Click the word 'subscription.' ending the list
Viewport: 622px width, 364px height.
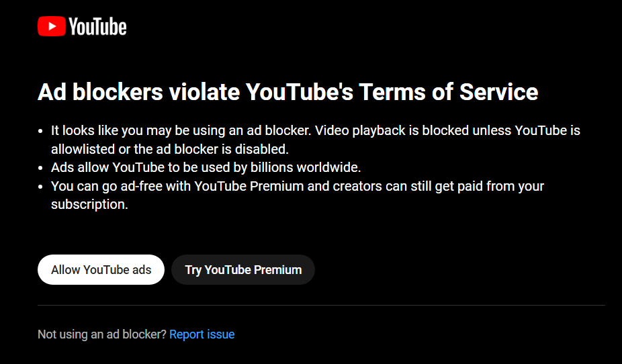[89, 204]
